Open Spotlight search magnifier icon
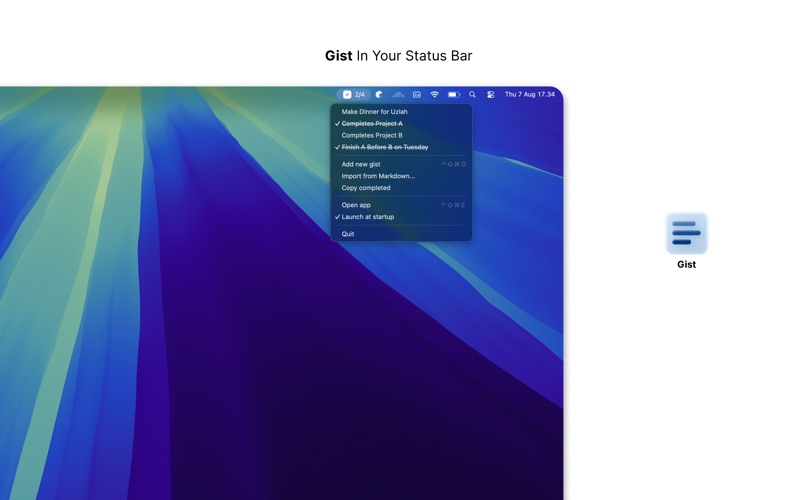Screen dimensions: 800x500 pos(472,94)
